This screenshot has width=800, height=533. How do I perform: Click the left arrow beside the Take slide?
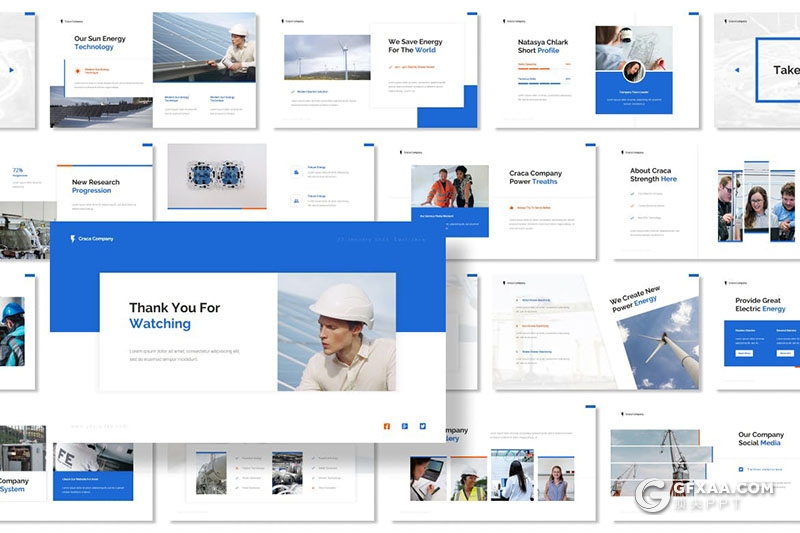(736, 70)
